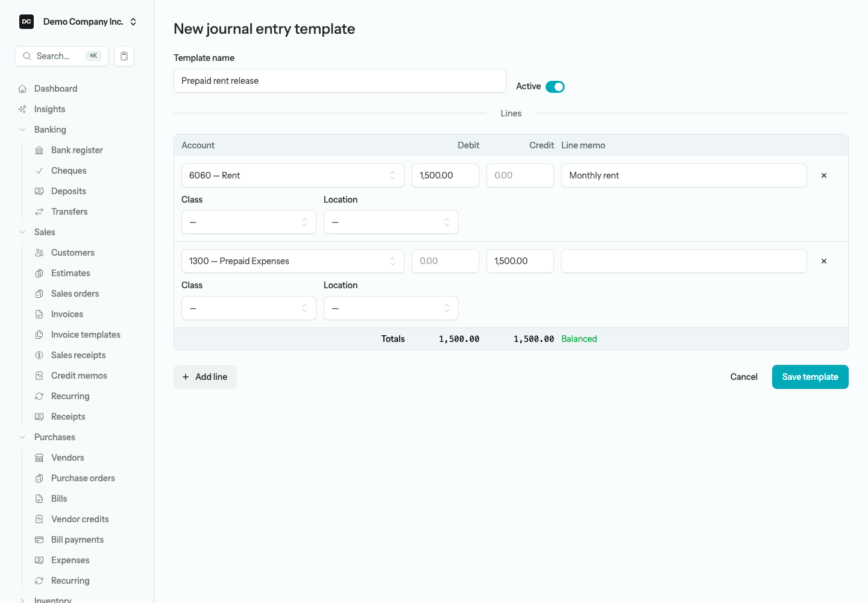Click the Monthly rent line memo field

pos(684,175)
